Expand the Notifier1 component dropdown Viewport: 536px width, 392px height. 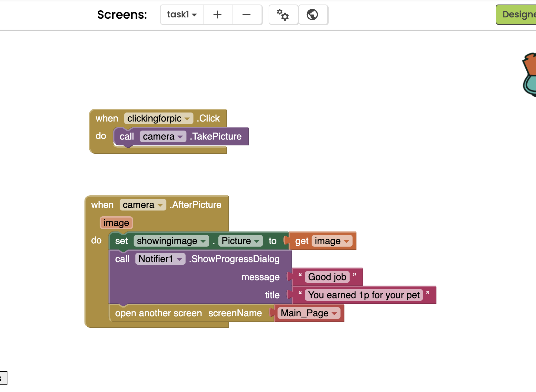tap(160, 259)
